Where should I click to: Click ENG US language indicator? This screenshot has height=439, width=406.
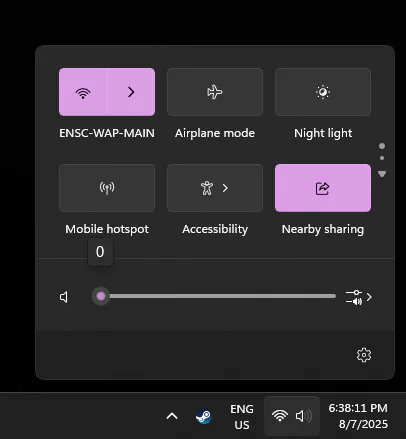coord(242,417)
